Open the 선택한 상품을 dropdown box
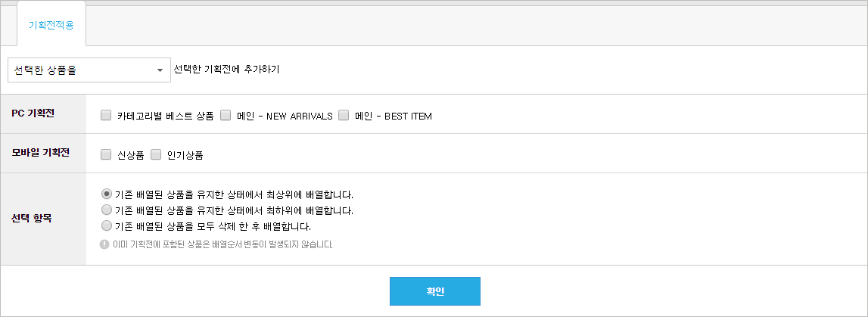This screenshot has height=317, width=868. (89, 70)
